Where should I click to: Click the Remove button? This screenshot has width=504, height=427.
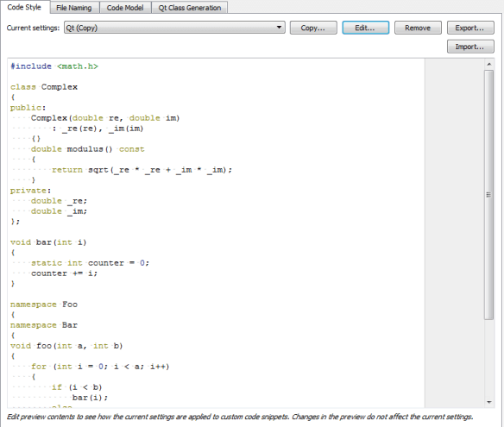coord(418,28)
